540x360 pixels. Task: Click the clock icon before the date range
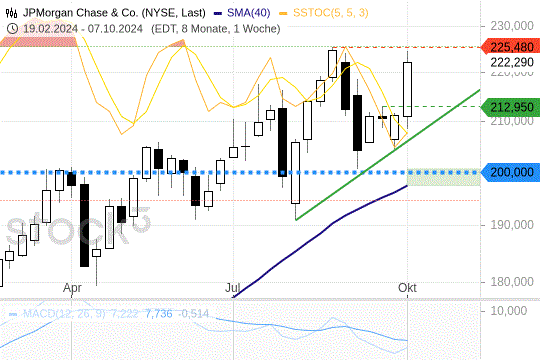[x=12, y=29]
